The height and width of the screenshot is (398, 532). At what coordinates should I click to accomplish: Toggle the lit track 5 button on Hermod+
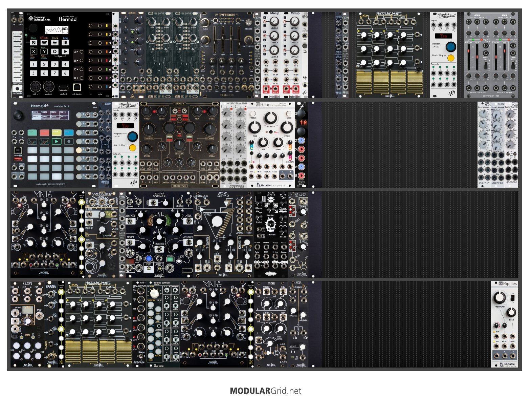click(79, 150)
